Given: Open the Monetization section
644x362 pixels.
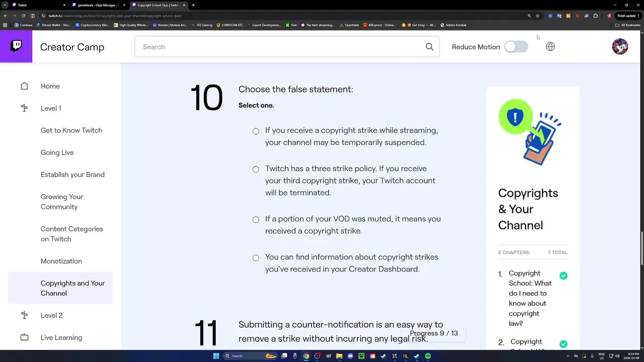Looking at the screenshot, I should click(x=61, y=261).
